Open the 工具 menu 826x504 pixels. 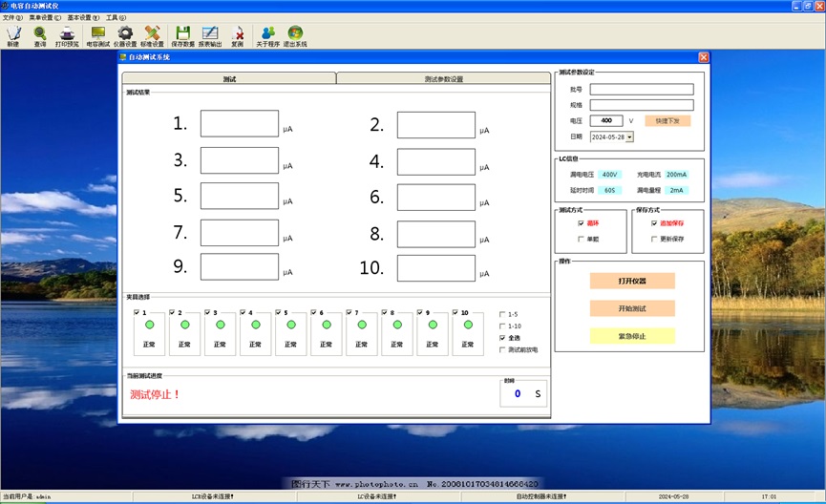(x=116, y=17)
